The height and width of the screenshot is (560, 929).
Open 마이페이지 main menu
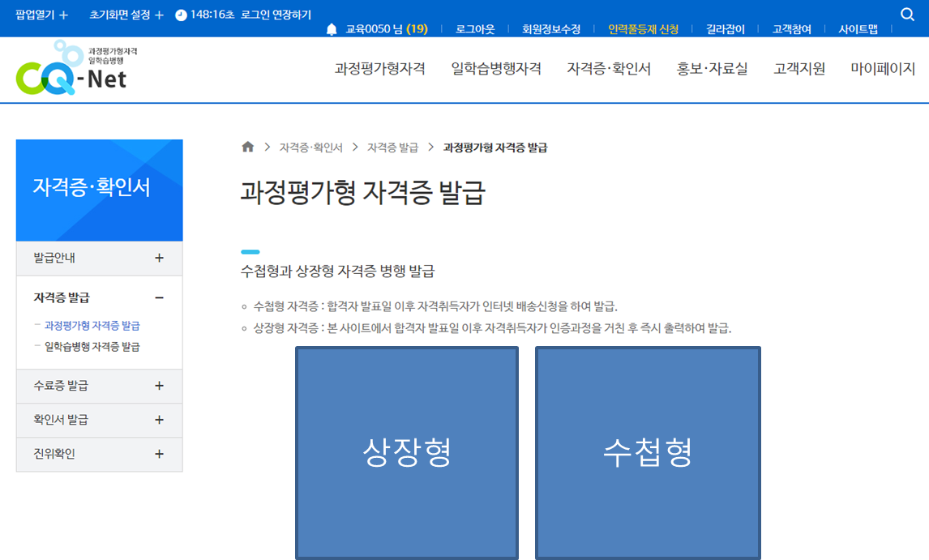883,69
